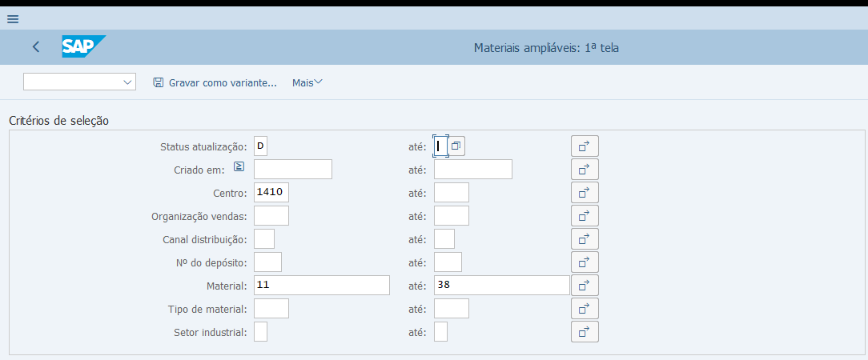Screen dimensions: 868x360
Task: Click Material até field containing 38
Action: (x=502, y=286)
